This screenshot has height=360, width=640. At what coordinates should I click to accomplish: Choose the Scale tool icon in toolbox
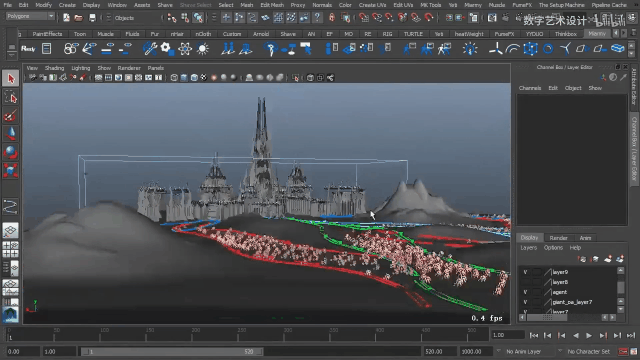[11, 170]
